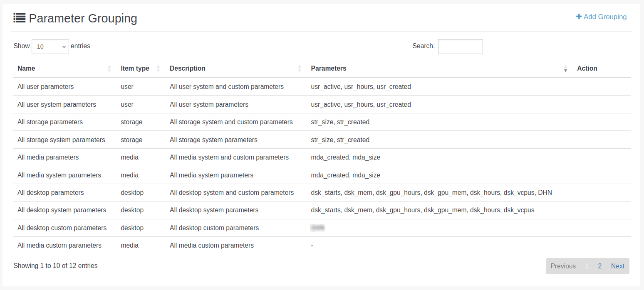
Task: Click the blurred parameter value in desktop custom row
Action: click(318, 228)
